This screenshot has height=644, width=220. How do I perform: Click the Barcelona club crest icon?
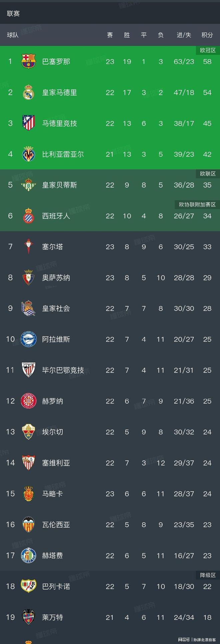28,62
